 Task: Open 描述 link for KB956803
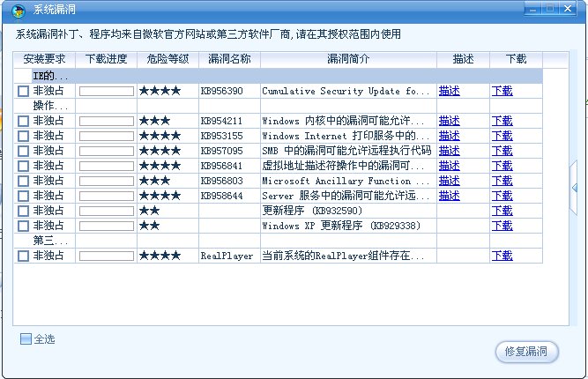(450, 181)
